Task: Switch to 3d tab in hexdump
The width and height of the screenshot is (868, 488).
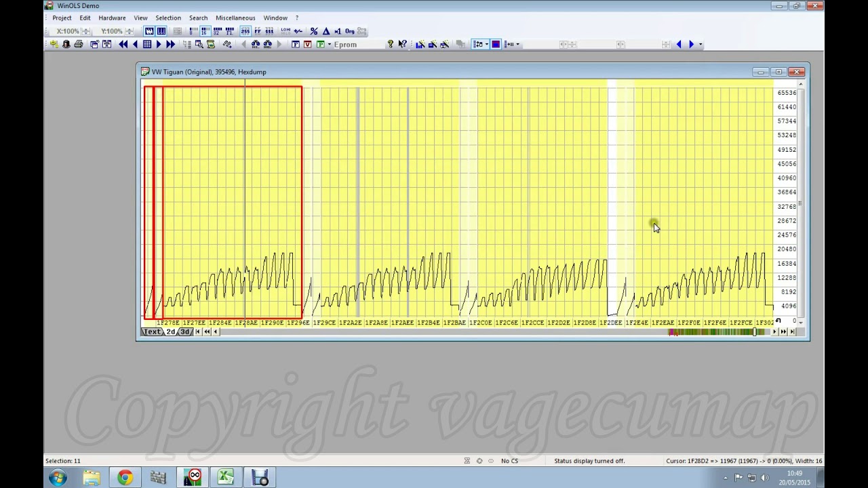Action: pyautogui.click(x=184, y=331)
